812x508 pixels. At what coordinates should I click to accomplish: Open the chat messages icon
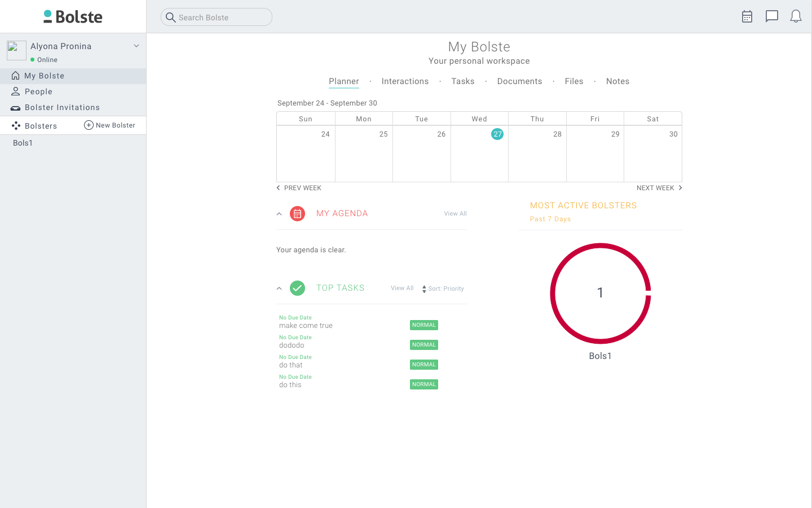click(x=771, y=16)
